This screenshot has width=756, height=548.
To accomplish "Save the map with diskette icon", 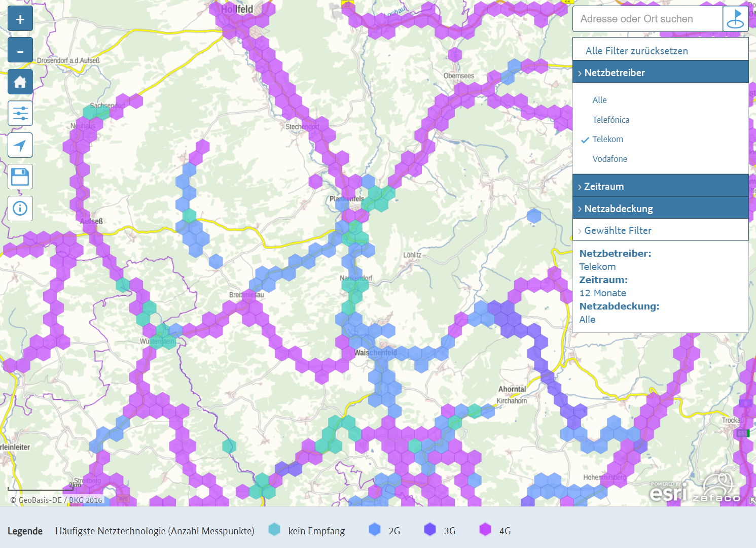I will click(20, 177).
